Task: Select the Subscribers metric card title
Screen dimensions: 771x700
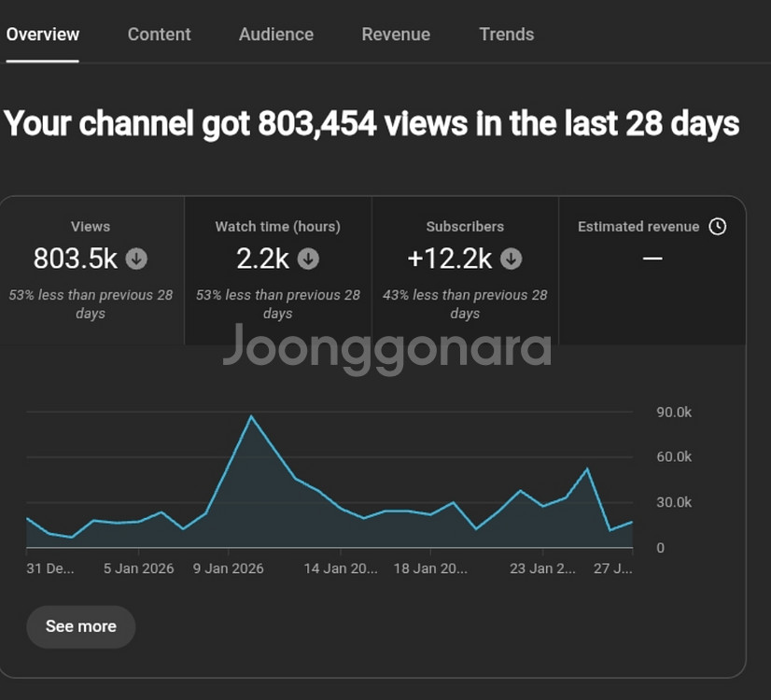Action: point(465,227)
